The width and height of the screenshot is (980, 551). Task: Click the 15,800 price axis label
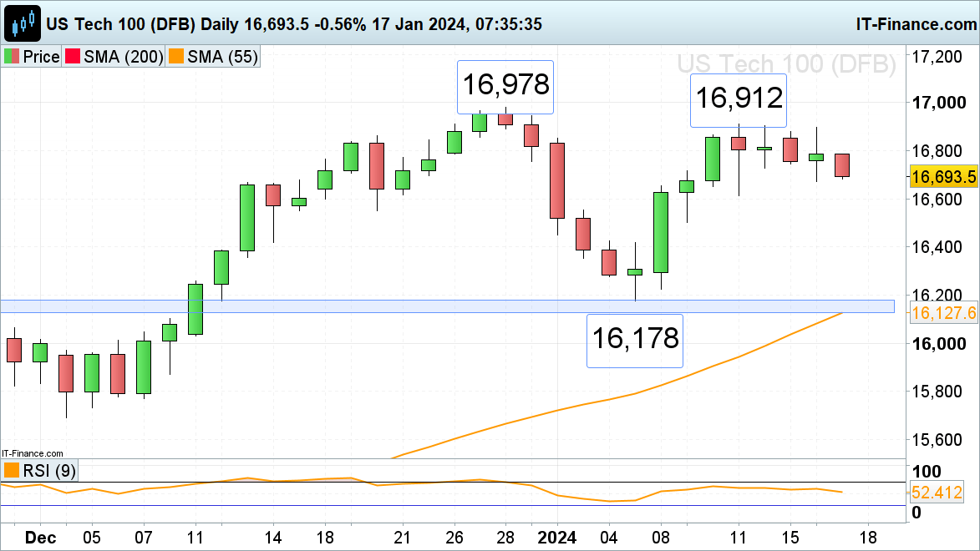pos(937,392)
